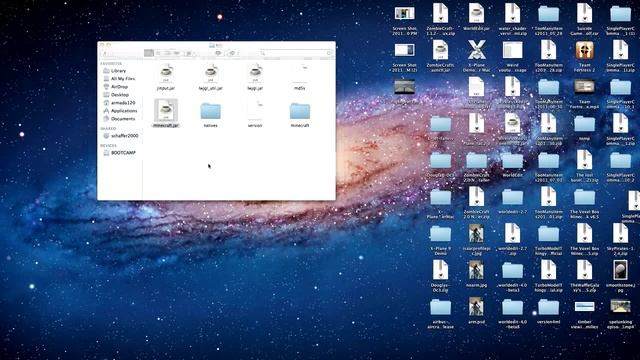640x360 pixels.
Task: Select the noarm.jpg image on desktop
Action: (x=476, y=274)
